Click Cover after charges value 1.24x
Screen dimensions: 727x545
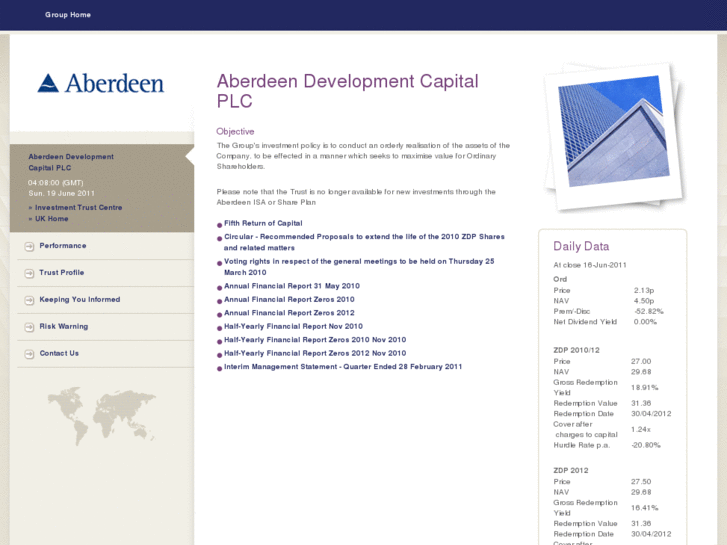point(641,430)
